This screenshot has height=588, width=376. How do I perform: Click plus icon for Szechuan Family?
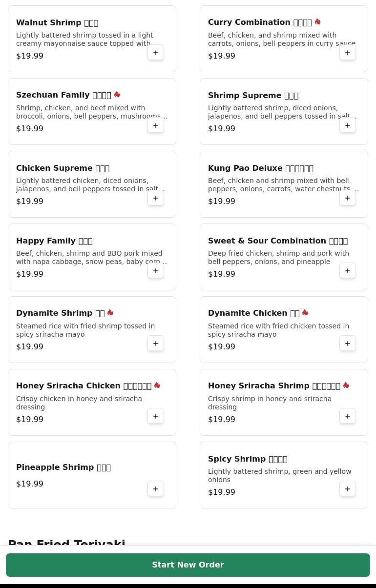click(x=156, y=125)
